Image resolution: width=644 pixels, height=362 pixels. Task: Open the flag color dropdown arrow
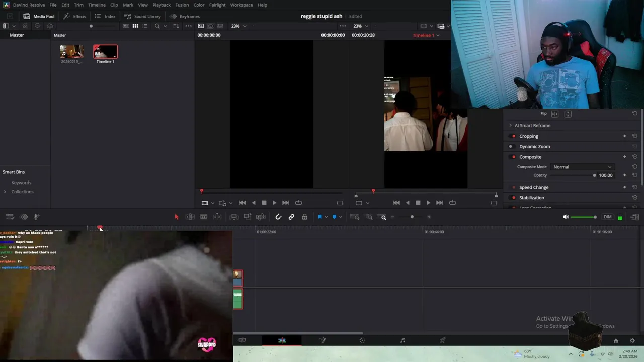tap(326, 217)
